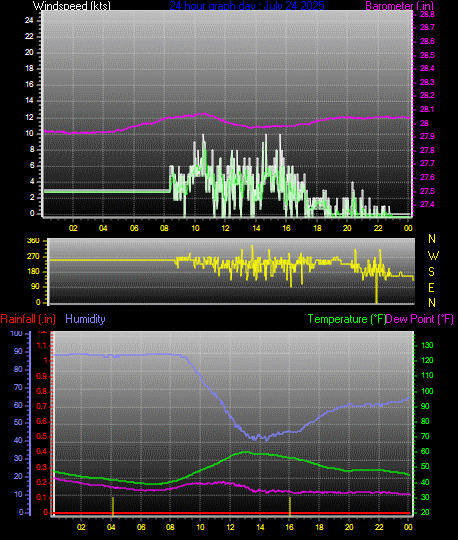Click the "Windspeed (kts)" axis title
458x540 pixels.
pos(72,6)
